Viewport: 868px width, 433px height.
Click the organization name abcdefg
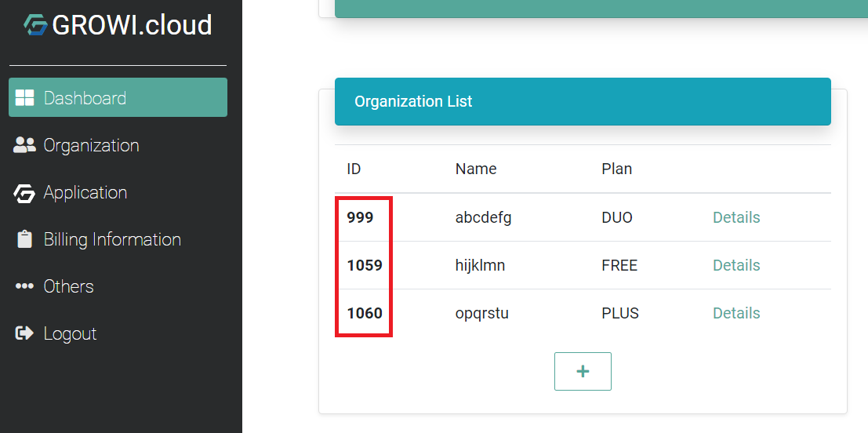483,217
